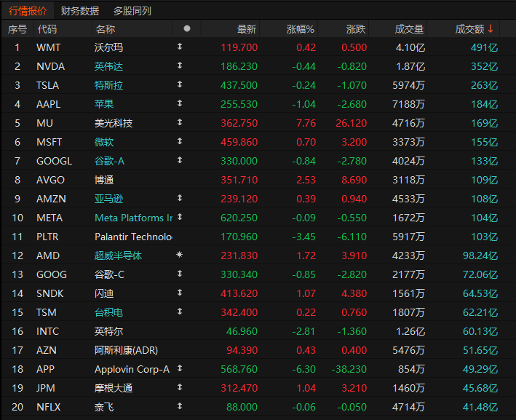Click the 成交额 column header label
516x420 pixels.
click(x=469, y=29)
